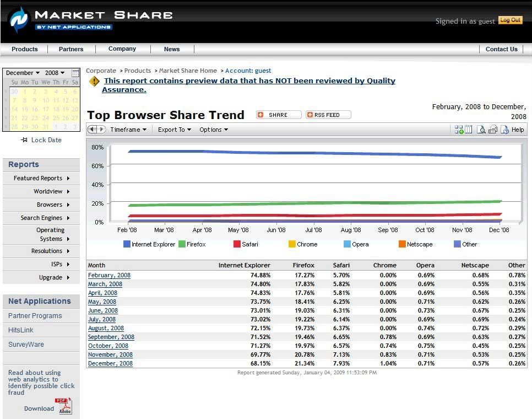Click the Log Out button
This screenshot has height=419, width=532.
(511, 20)
